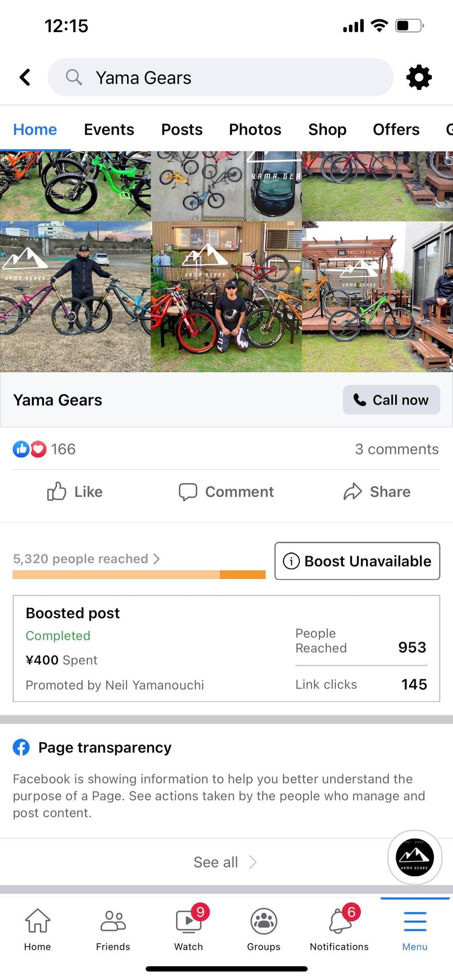Image resolution: width=453 pixels, height=980 pixels.
Task: Tap the Boost Unavailable button
Action: [x=357, y=561]
